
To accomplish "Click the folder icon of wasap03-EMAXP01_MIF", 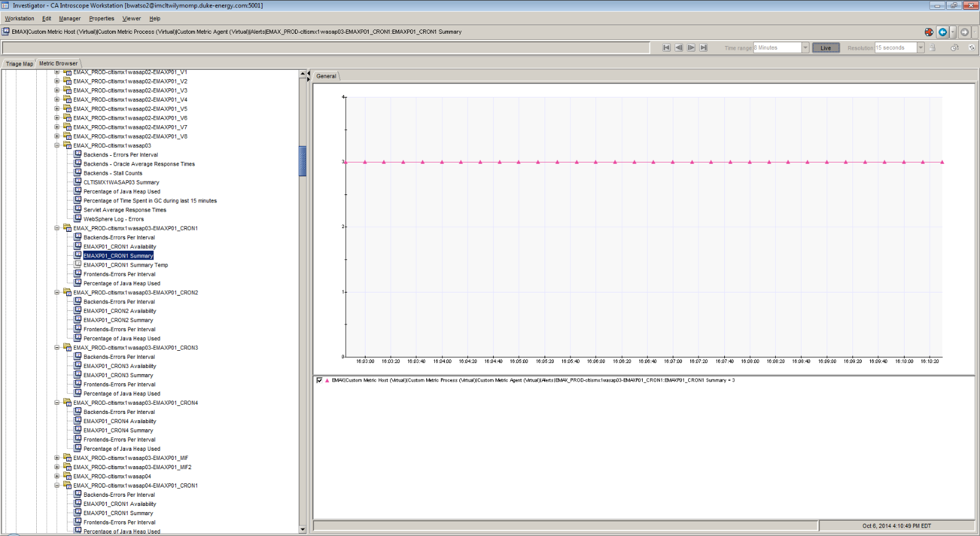I will click(x=67, y=458).
